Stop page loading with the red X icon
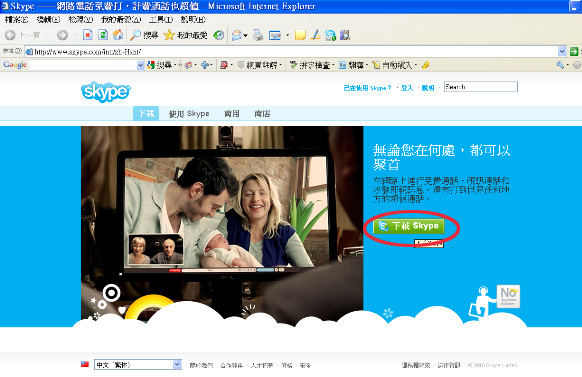This screenshot has width=582, height=377. [88, 35]
